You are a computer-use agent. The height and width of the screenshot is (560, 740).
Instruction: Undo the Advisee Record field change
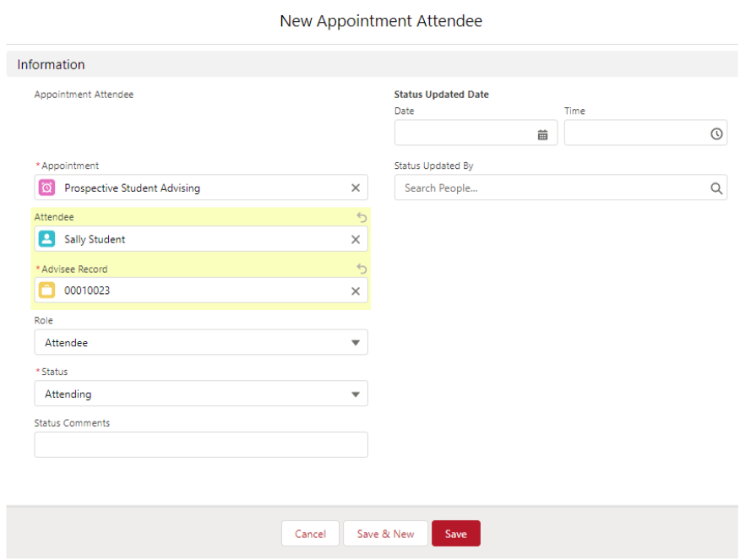362,269
